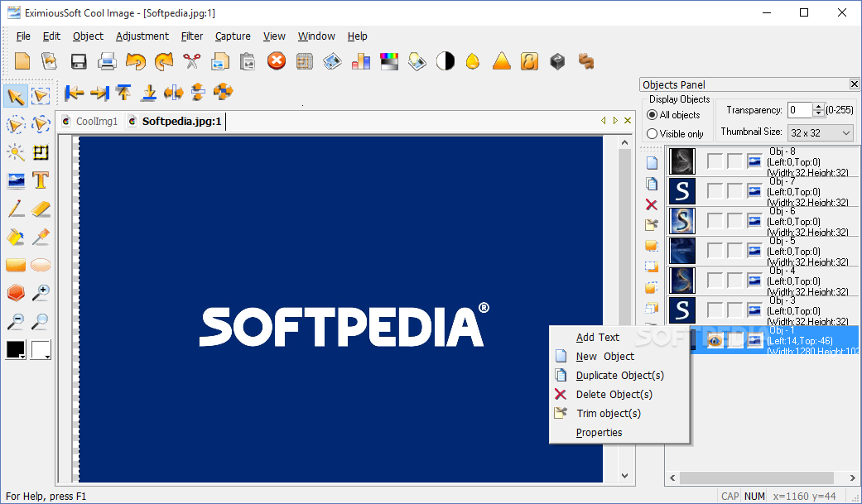Click the Redo arrow icon
Viewport: 862px width, 504px height.
click(164, 61)
